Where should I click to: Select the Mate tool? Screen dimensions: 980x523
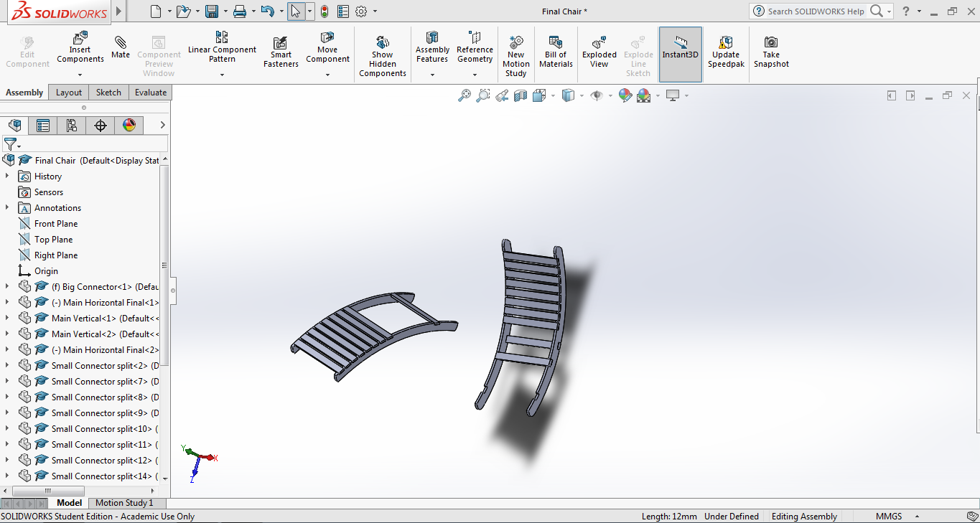(121, 47)
